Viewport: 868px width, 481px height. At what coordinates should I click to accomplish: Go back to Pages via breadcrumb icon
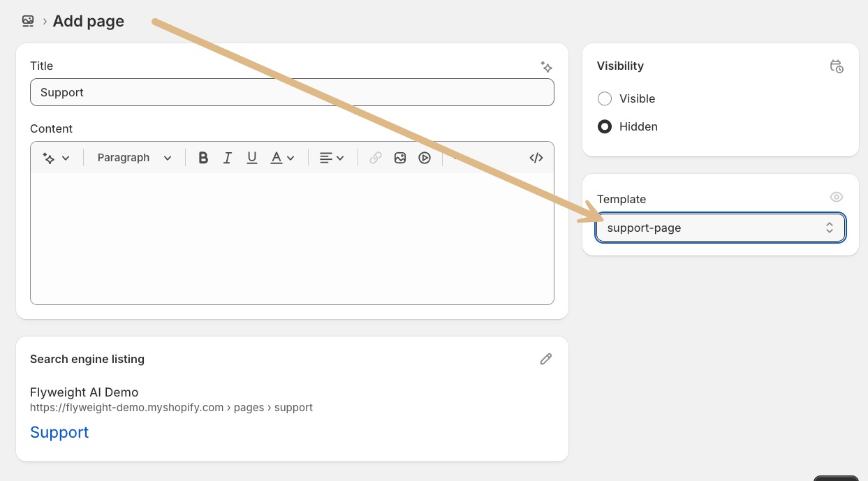(x=28, y=21)
